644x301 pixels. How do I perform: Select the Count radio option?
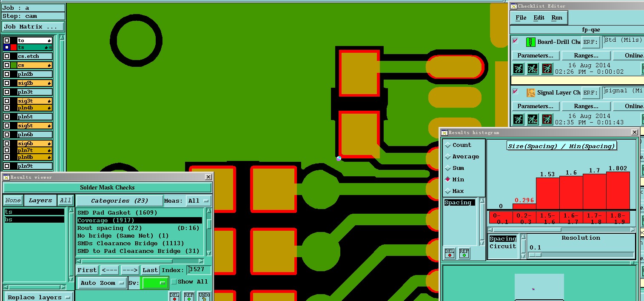[x=447, y=145]
